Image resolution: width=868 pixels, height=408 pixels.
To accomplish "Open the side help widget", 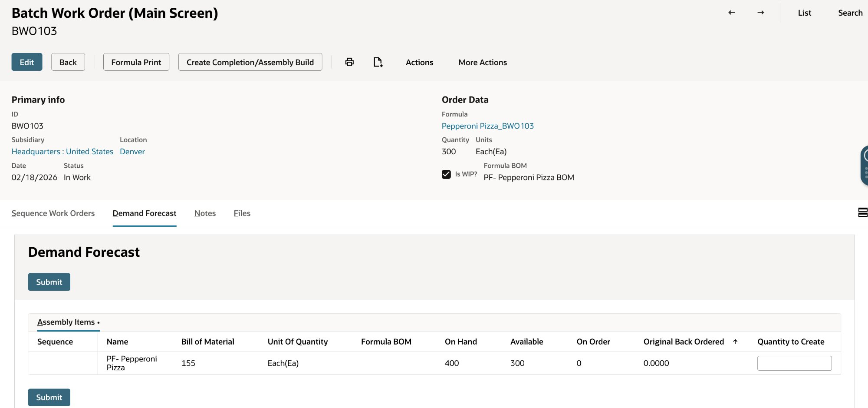I will 865,166.
